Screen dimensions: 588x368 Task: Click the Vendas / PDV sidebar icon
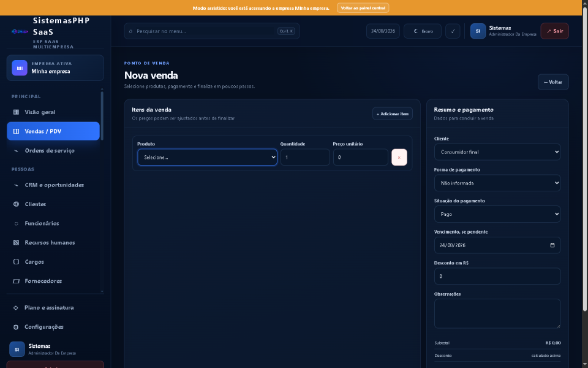coord(16,131)
